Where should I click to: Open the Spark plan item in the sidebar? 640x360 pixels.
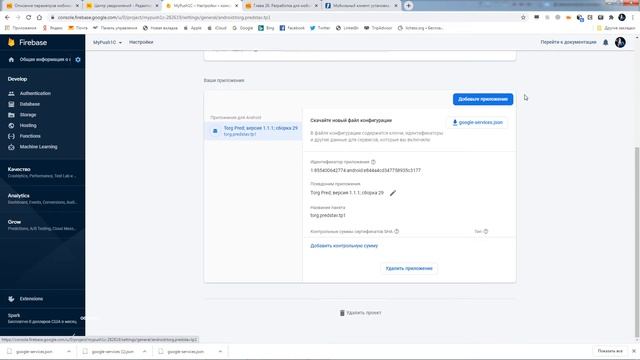[42, 318]
